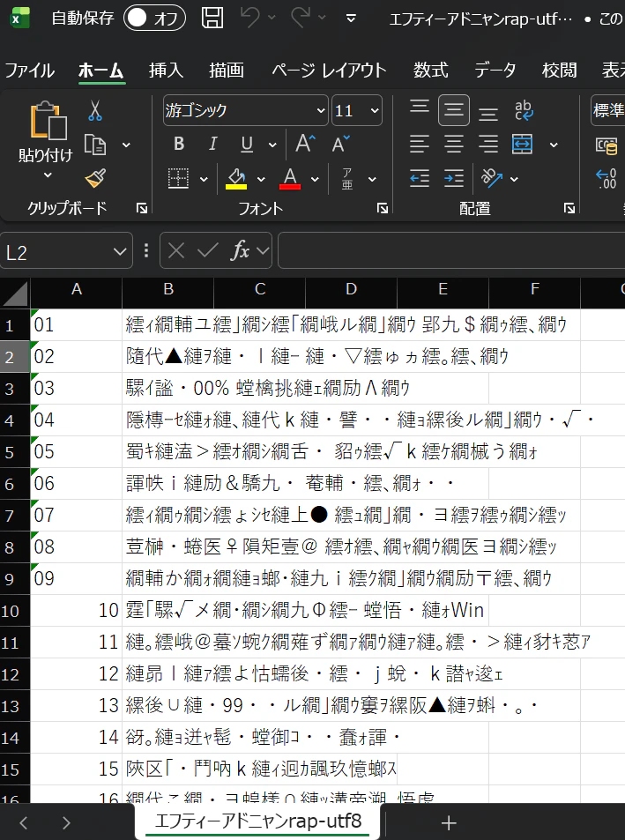Image resolution: width=625 pixels, height=840 pixels.
Task: Click the Decrease Indent icon
Action: click(420, 178)
